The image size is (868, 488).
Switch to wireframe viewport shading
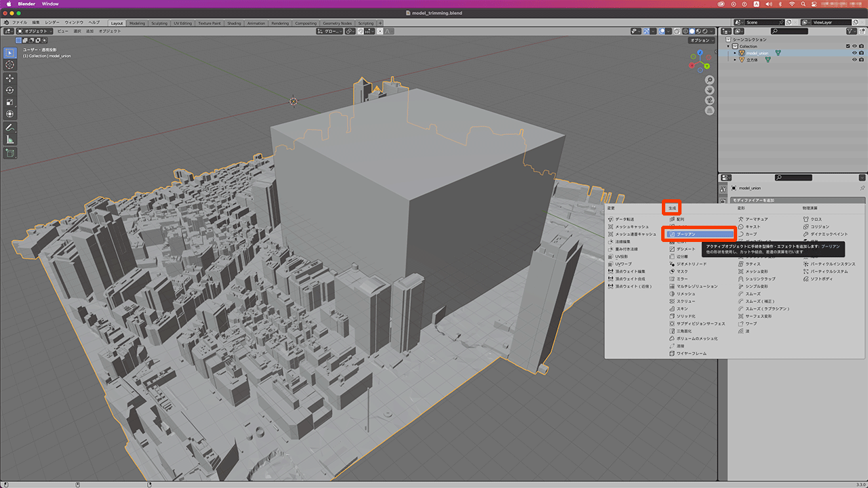click(686, 31)
